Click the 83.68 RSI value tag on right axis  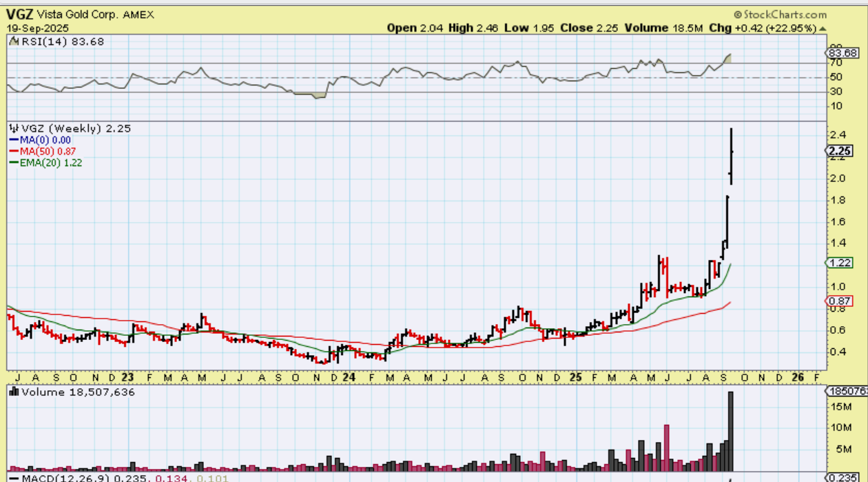click(843, 52)
